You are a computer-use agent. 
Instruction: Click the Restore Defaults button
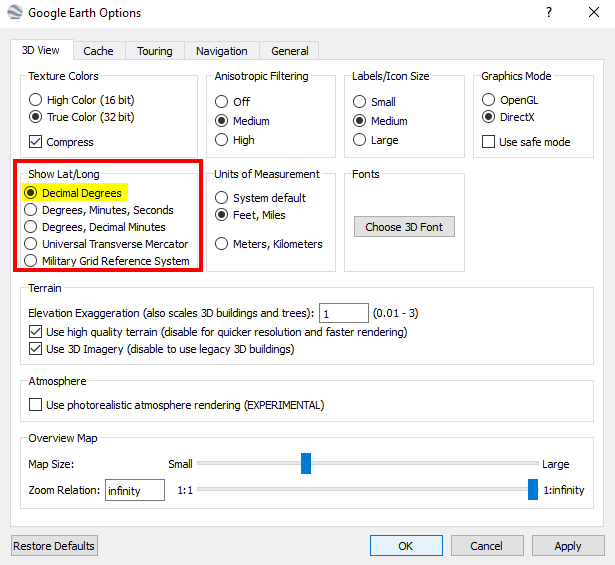click(54, 546)
